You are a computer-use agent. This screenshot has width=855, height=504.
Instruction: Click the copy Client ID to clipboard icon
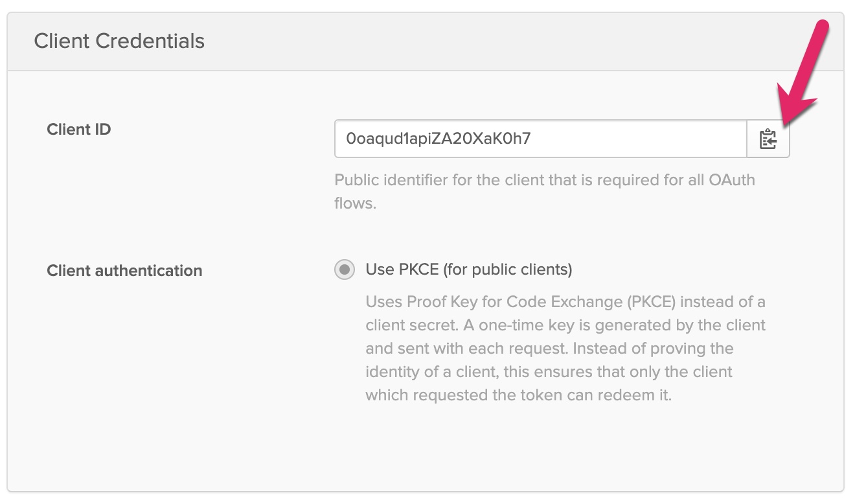point(768,139)
